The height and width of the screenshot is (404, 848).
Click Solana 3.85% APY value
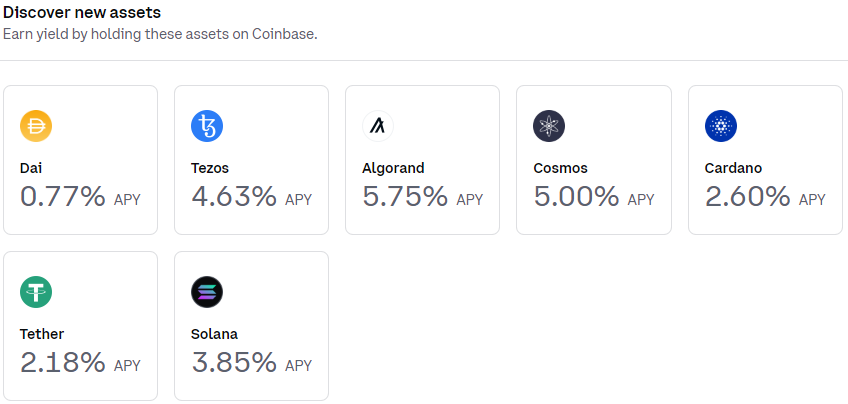(233, 363)
